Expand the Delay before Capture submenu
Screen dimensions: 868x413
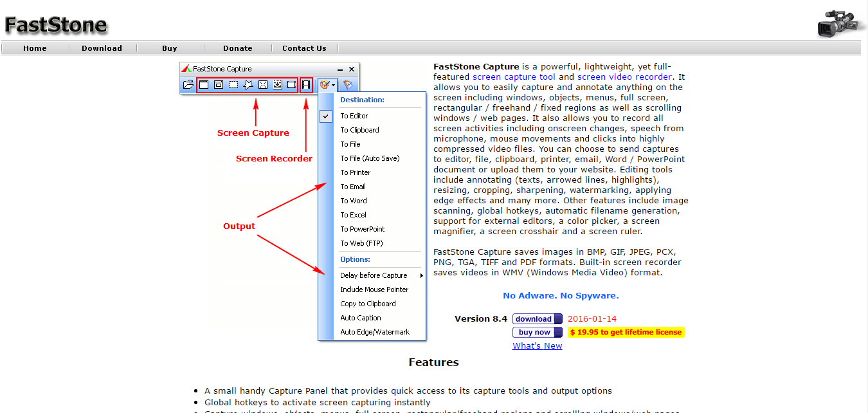422,275
